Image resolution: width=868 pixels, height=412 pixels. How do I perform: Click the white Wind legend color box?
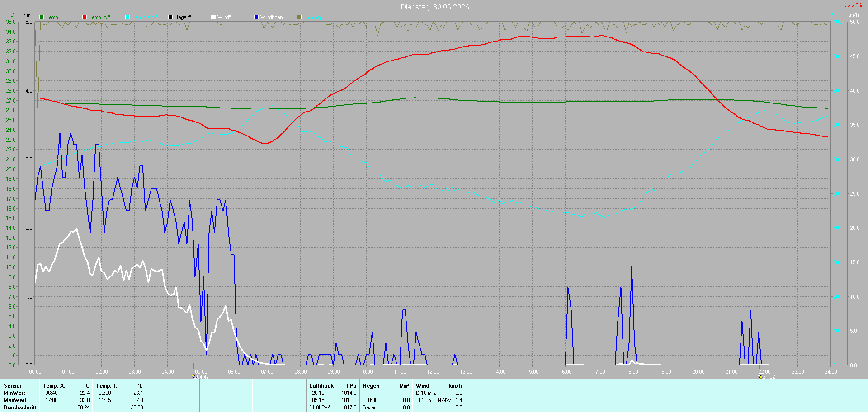pyautogui.click(x=213, y=17)
